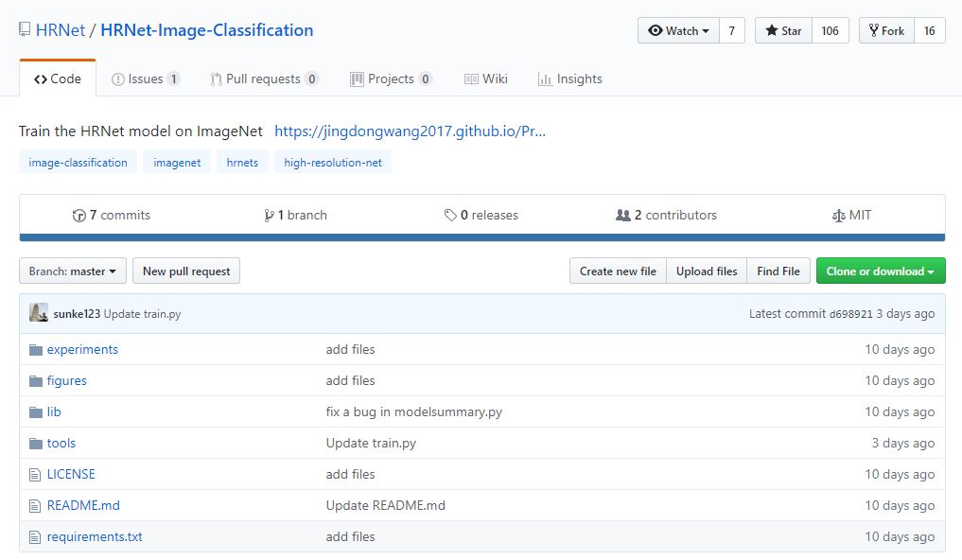The width and height of the screenshot is (962, 560).
Task: Select the image-classification topic tag
Action: (x=78, y=163)
